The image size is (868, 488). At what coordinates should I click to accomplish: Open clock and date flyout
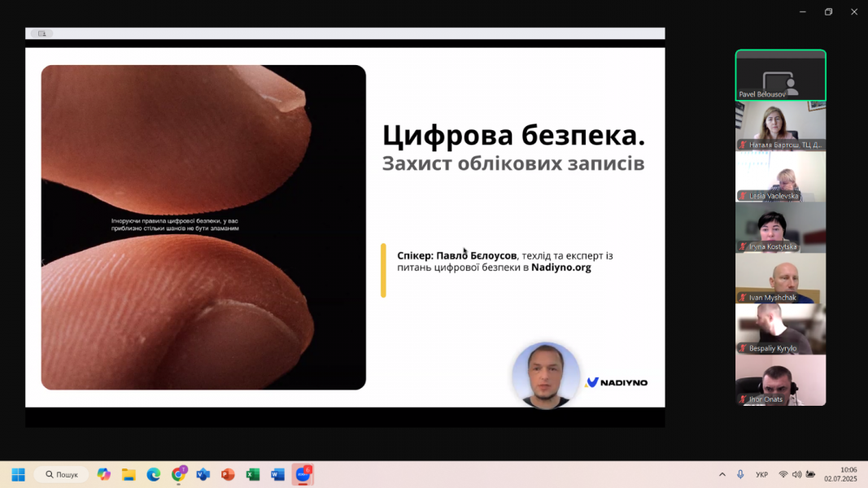(840, 474)
